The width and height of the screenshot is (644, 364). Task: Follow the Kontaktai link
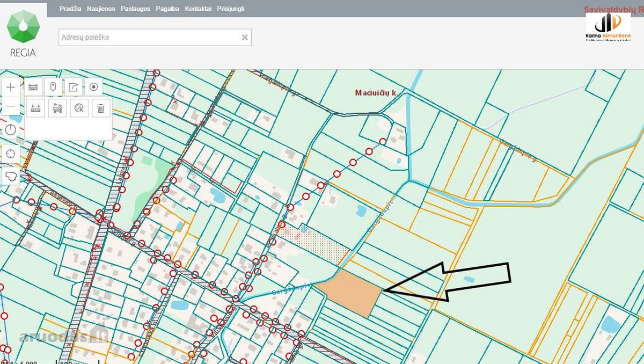(x=198, y=9)
